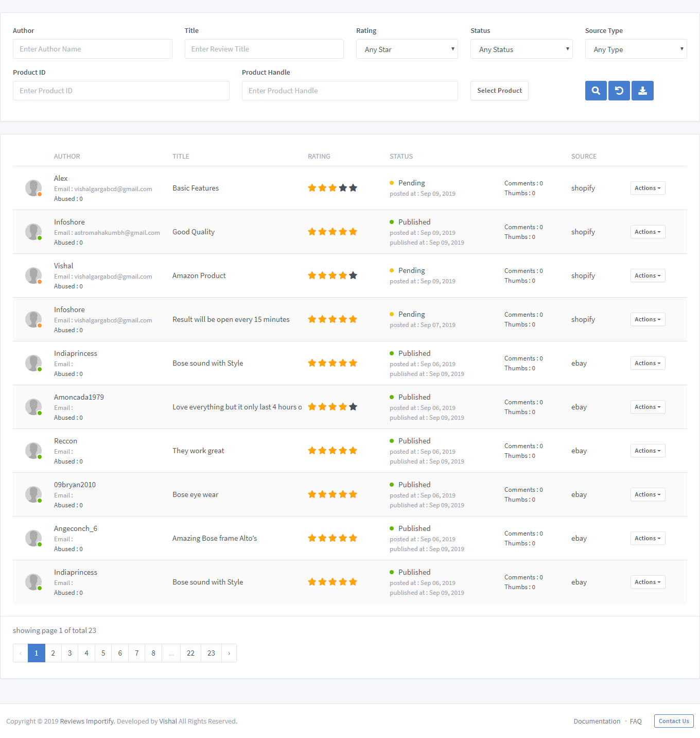Viewport: 700px width, 738px height.
Task: Go to page 2
Action: [53, 653]
